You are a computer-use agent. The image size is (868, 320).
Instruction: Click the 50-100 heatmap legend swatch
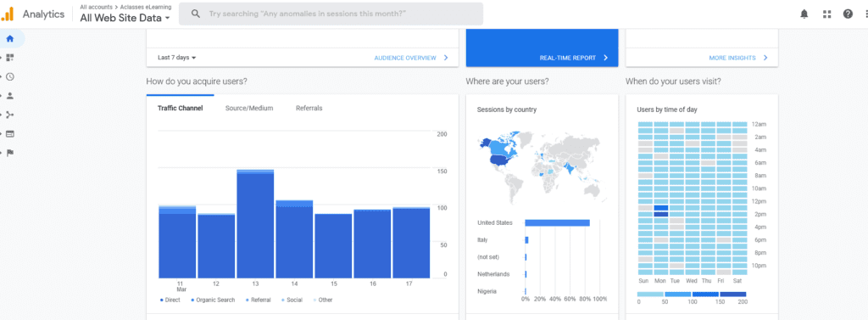click(677, 295)
